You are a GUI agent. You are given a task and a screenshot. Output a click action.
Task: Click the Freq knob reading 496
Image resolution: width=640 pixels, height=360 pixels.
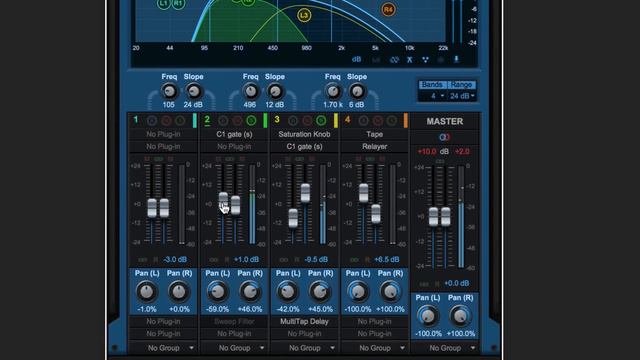[x=251, y=91]
